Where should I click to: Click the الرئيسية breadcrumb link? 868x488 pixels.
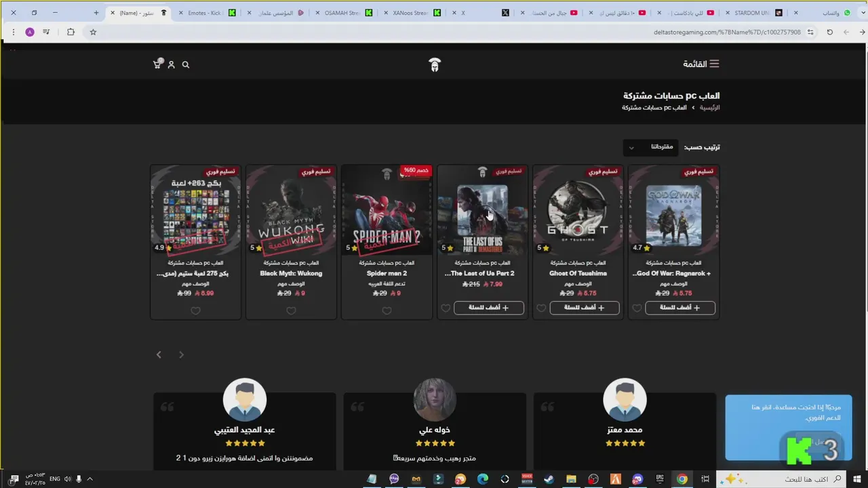710,108
